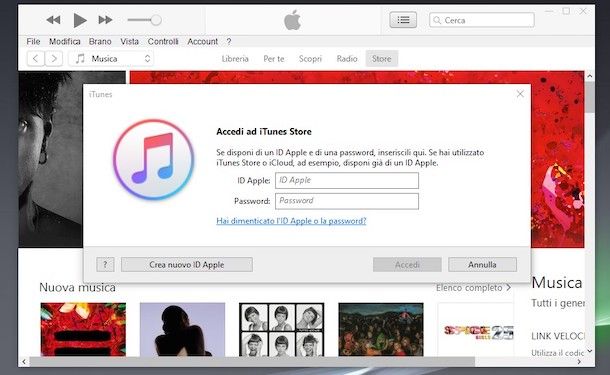Minimize the iTunes window
Image resolution: width=610 pixels, height=375 pixels.
coord(549,11)
